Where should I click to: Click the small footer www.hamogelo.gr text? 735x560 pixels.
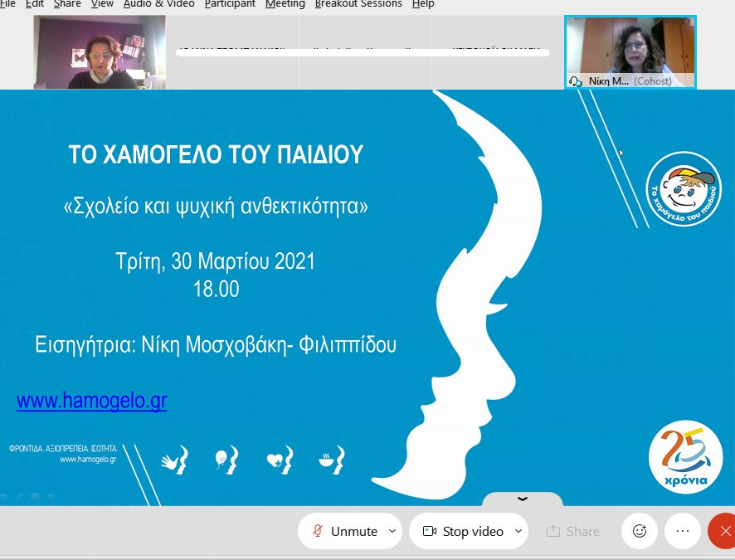(x=88, y=460)
